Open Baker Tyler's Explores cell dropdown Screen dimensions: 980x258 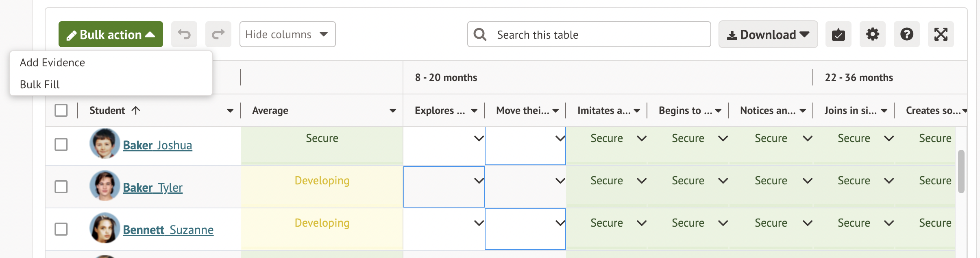[x=479, y=181]
